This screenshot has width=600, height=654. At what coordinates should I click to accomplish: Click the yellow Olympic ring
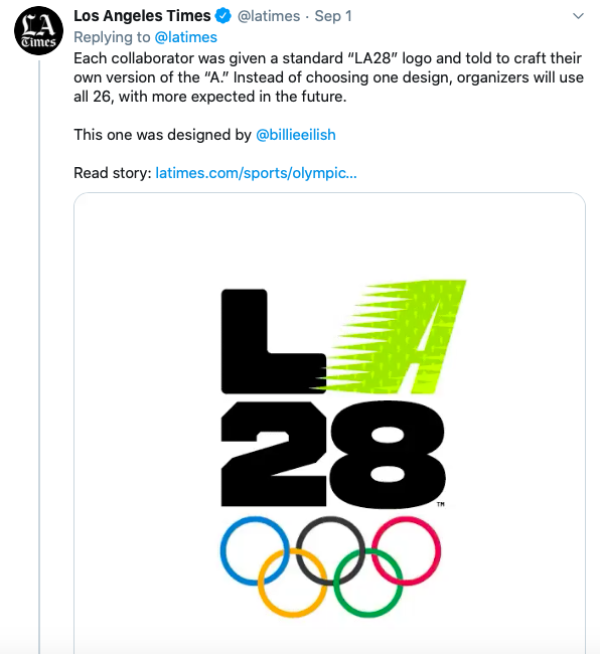[293, 583]
